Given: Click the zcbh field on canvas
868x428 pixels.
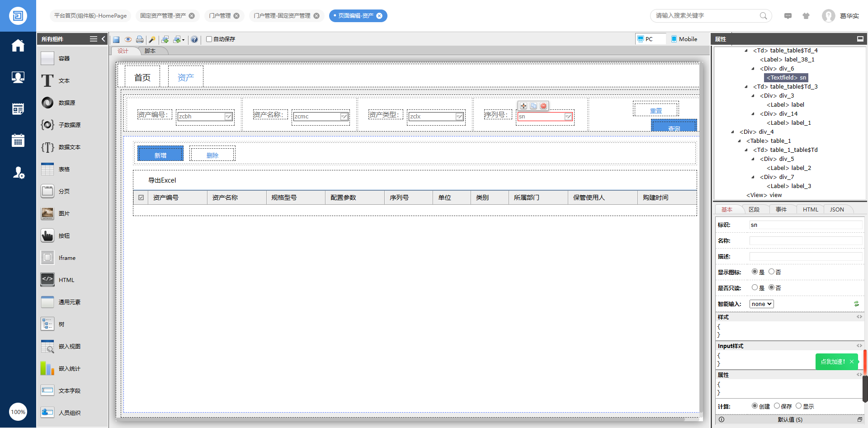Looking at the screenshot, I should (x=205, y=117).
